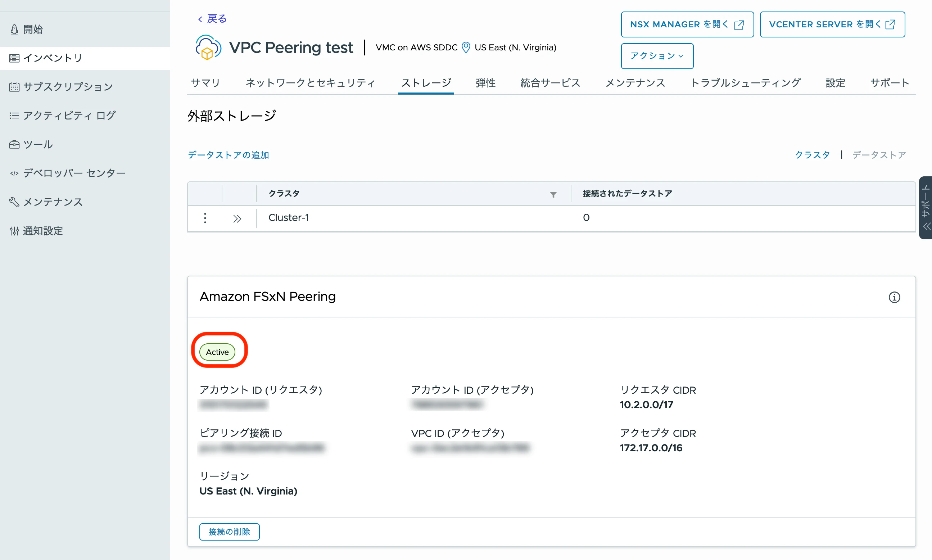Open アクティビティ ログ in the sidebar

[69, 116]
